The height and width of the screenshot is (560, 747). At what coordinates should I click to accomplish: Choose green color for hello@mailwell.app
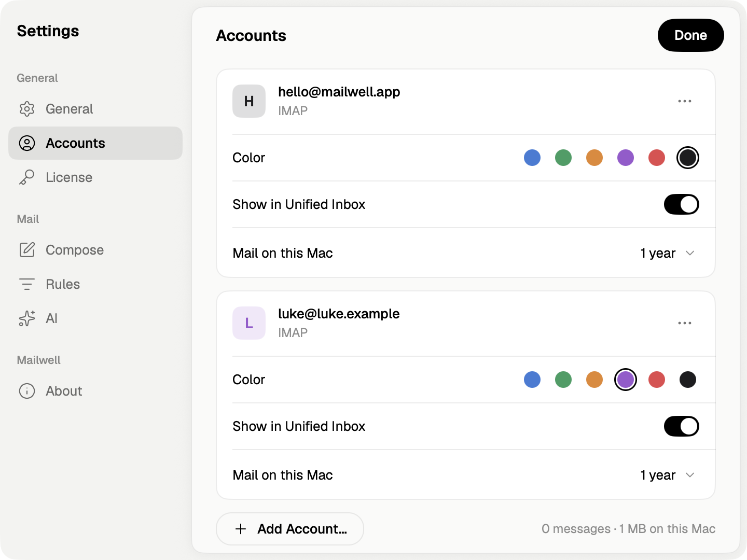[563, 158]
